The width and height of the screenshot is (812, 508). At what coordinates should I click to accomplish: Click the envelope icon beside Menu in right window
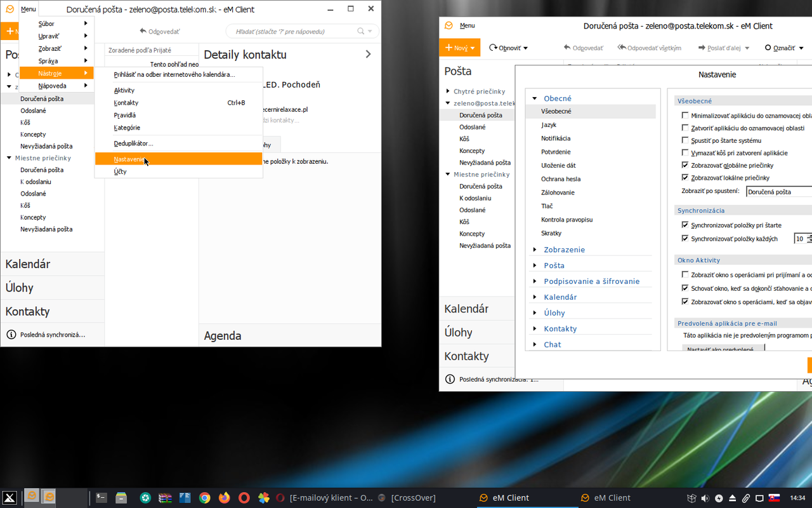[x=449, y=25]
